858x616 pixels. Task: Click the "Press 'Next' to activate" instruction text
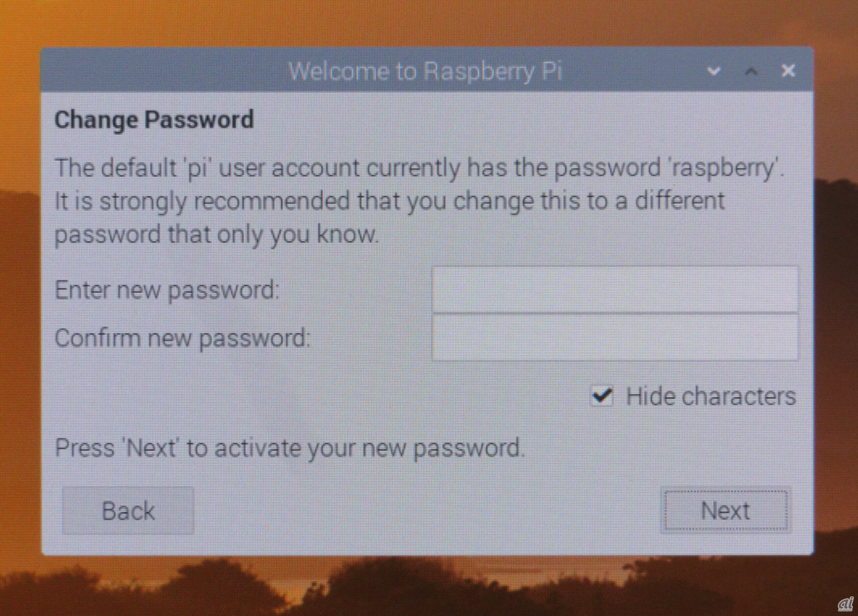290,448
